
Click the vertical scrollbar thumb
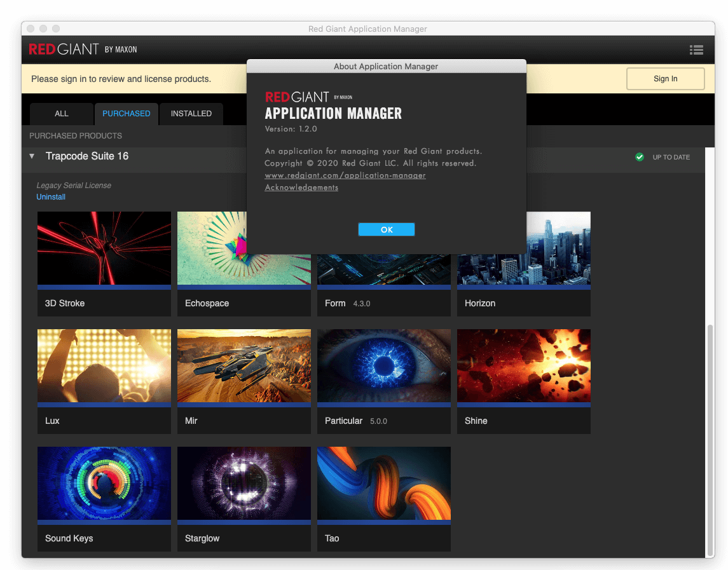point(710,440)
